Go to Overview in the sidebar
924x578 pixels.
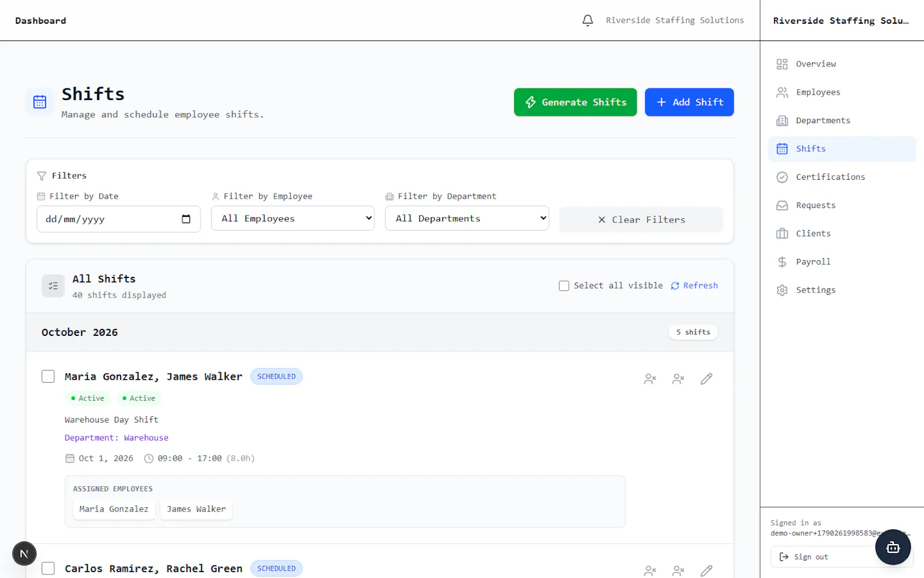coord(841,64)
